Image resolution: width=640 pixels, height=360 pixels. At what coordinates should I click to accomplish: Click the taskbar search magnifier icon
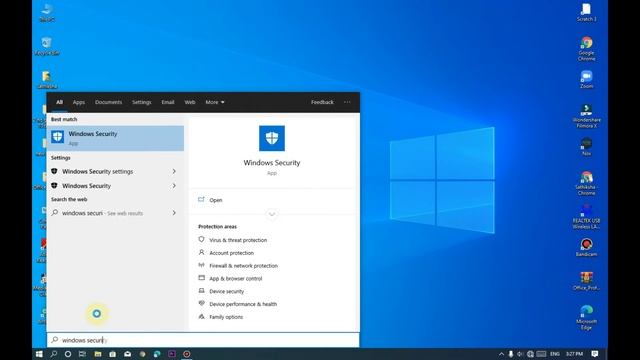53,354
